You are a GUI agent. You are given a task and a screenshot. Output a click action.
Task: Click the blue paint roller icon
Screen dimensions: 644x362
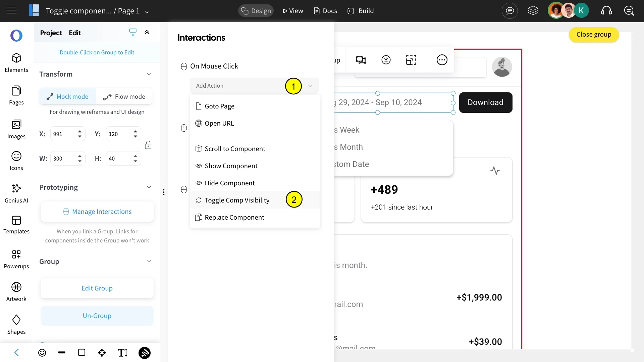click(x=133, y=32)
